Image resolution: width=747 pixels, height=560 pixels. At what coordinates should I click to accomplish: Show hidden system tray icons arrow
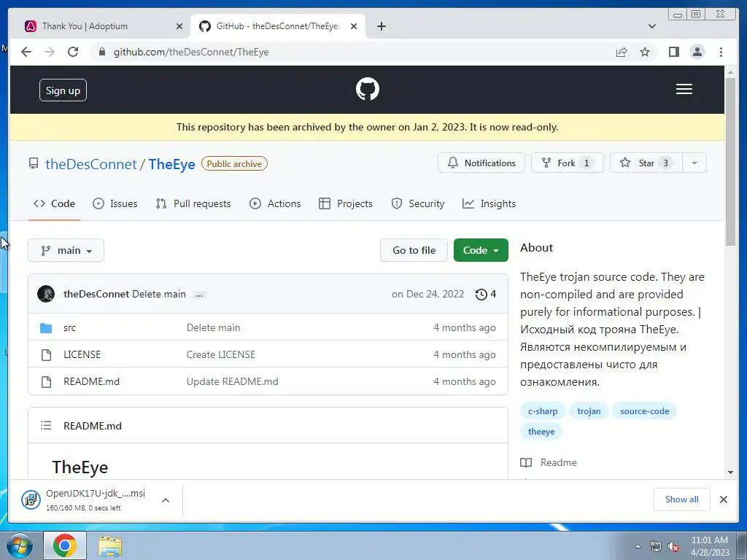click(x=638, y=545)
